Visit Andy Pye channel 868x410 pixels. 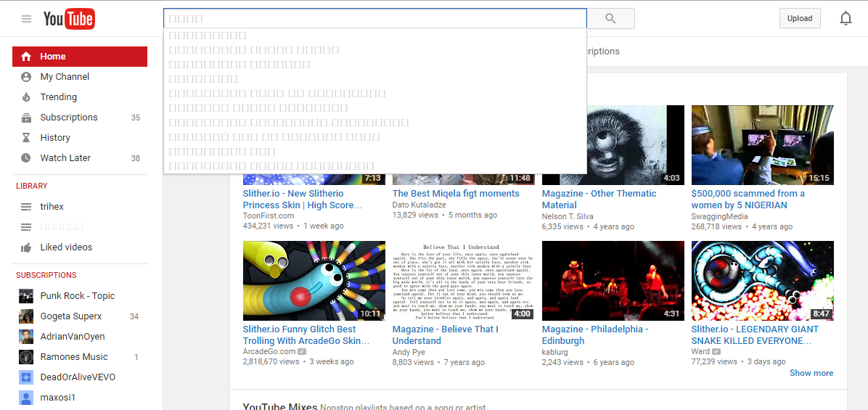pos(409,352)
